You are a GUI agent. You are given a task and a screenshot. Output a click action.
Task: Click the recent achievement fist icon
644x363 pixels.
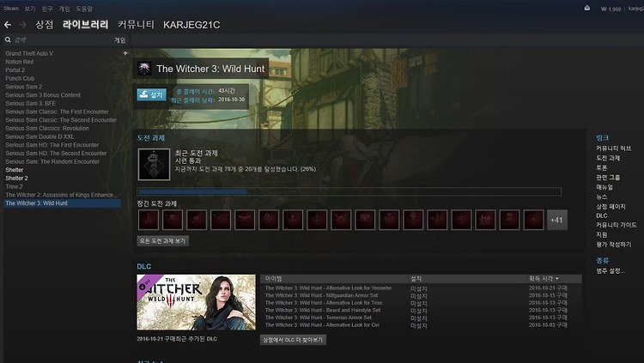pos(154,165)
